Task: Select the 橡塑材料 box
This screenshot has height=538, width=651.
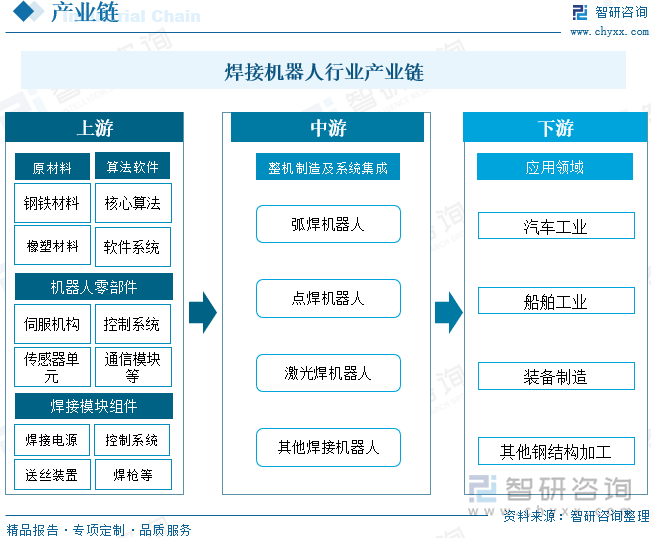Action: (x=52, y=245)
